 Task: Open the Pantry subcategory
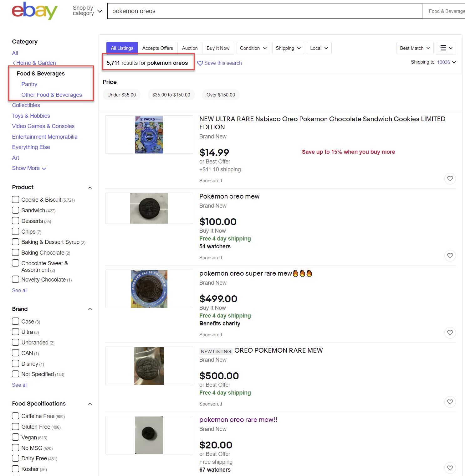(29, 84)
